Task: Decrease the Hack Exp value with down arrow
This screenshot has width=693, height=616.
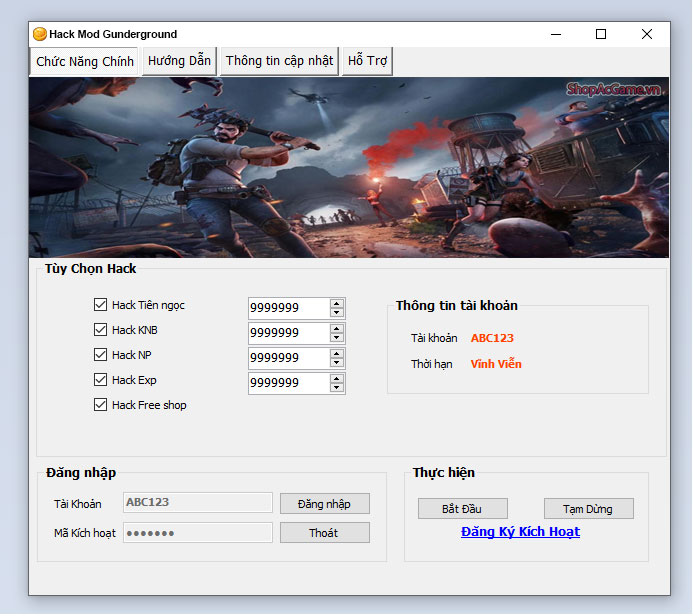Action: [337, 388]
